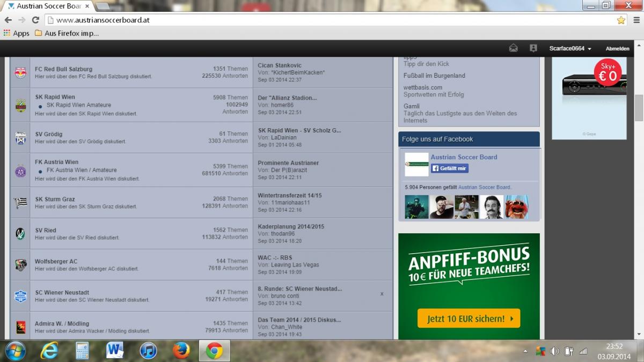Go back with the browser back arrow

coord(8,20)
